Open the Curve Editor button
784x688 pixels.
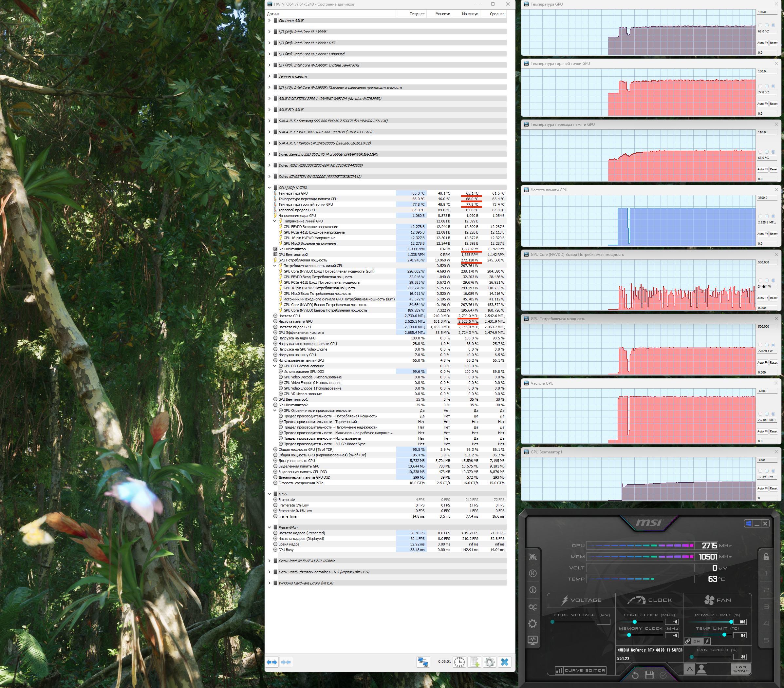pos(581,670)
